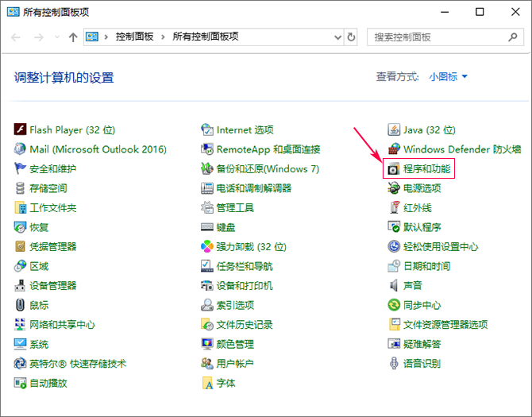
Task: Click the 字体 font icon
Action: click(207, 383)
